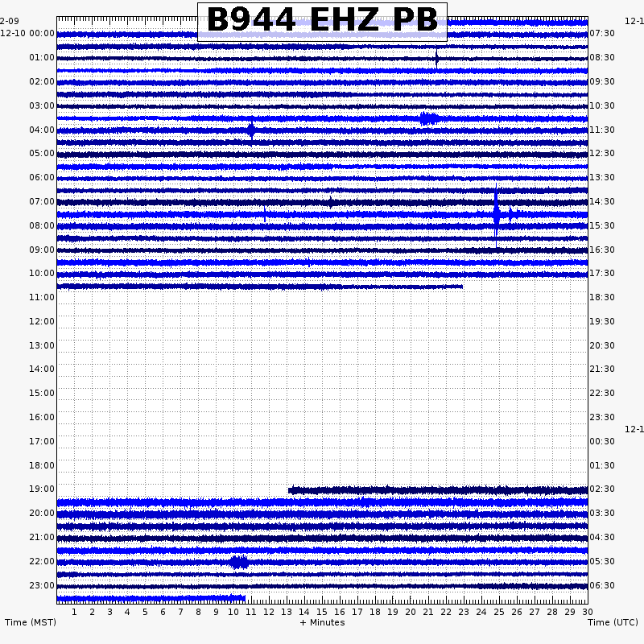Pick the spike near minute 11 on the 04:00 trace
The width and height of the screenshot is (644, 644).
click(x=251, y=130)
